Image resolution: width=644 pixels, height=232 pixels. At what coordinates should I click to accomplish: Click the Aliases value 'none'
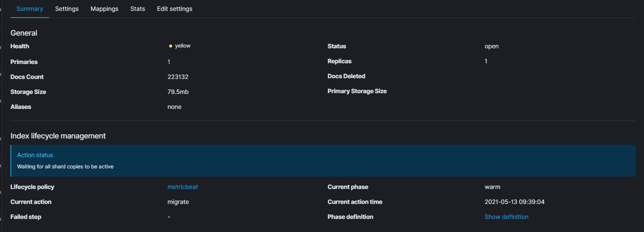coord(174,107)
